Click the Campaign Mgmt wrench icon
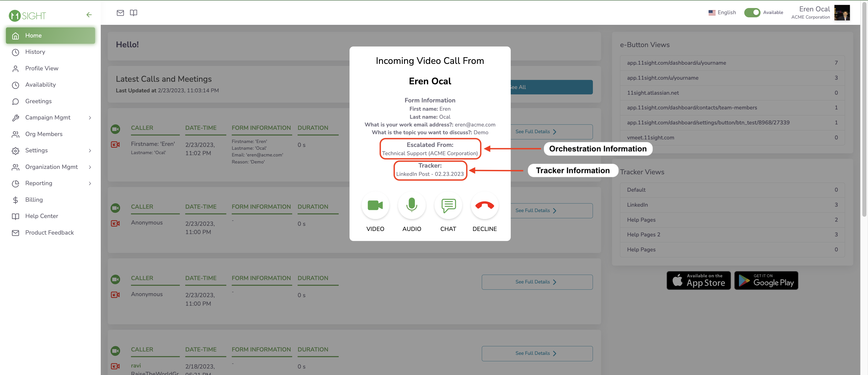Viewport: 868px width, 375px height. pyautogui.click(x=16, y=118)
